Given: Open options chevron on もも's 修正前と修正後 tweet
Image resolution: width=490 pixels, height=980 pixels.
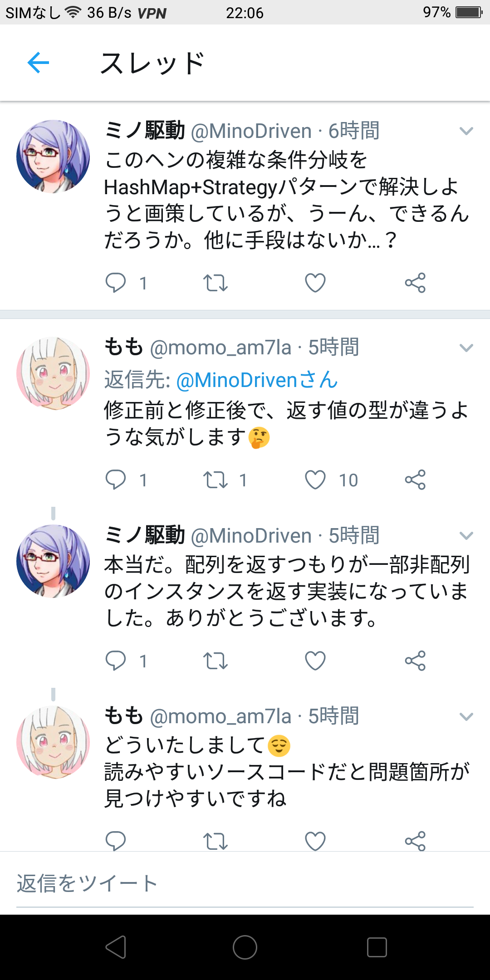Looking at the screenshot, I should tap(466, 348).
